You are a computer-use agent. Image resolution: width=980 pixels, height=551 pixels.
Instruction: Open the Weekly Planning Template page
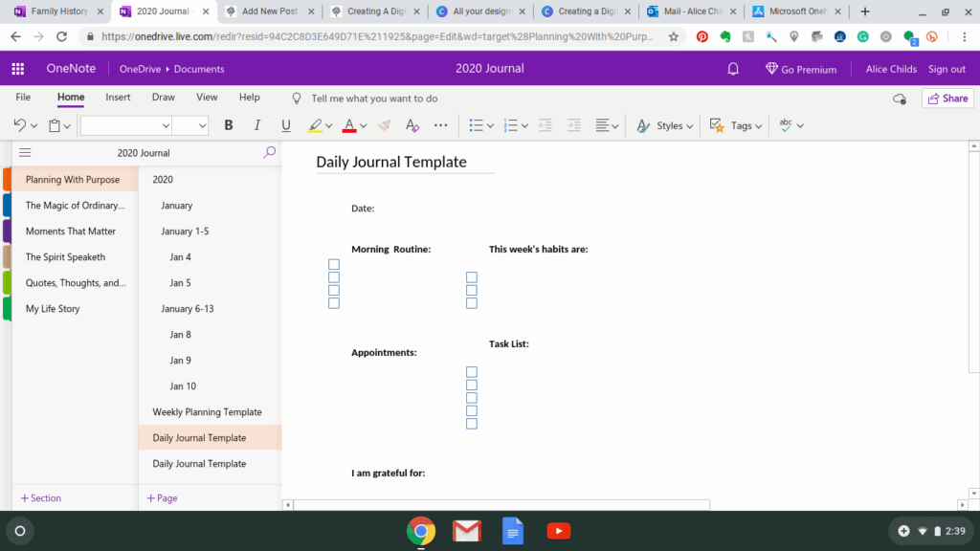point(207,411)
